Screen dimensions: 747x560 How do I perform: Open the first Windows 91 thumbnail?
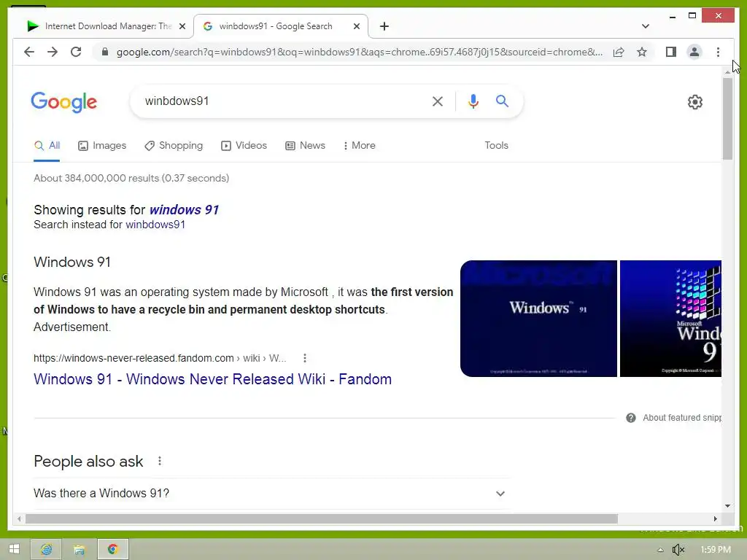click(x=538, y=319)
